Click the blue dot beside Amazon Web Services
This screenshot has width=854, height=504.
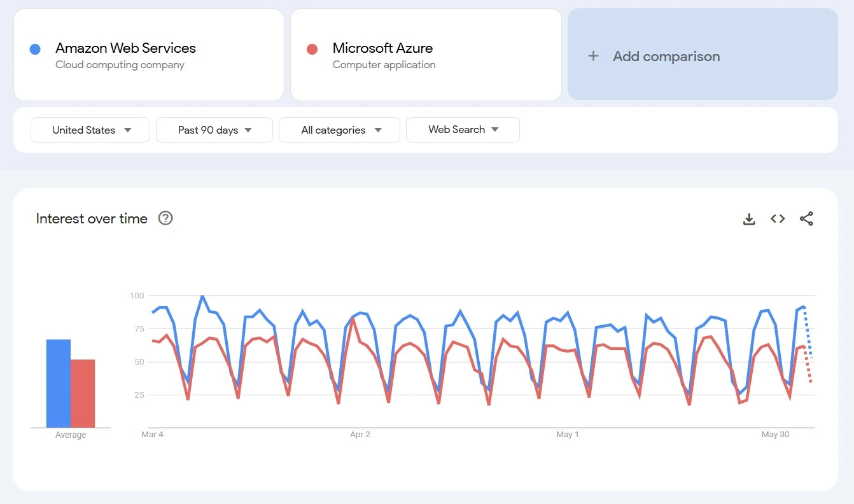pyautogui.click(x=35, y=49)
